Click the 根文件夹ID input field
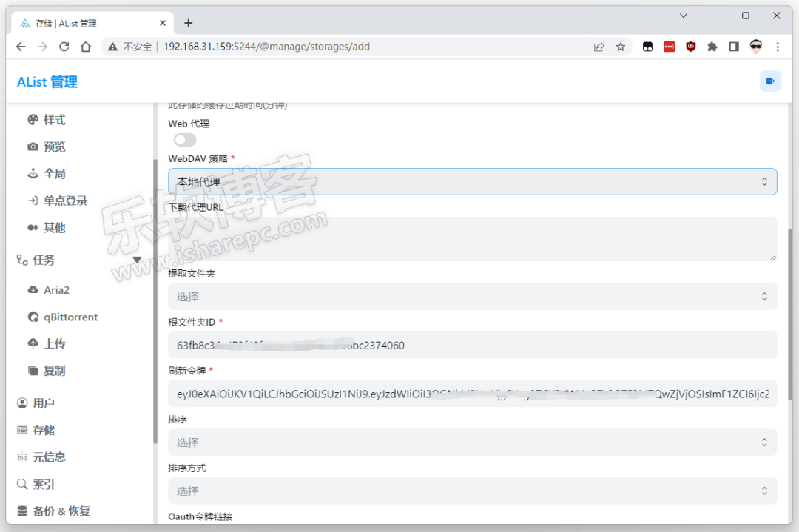 coord(472,345)
